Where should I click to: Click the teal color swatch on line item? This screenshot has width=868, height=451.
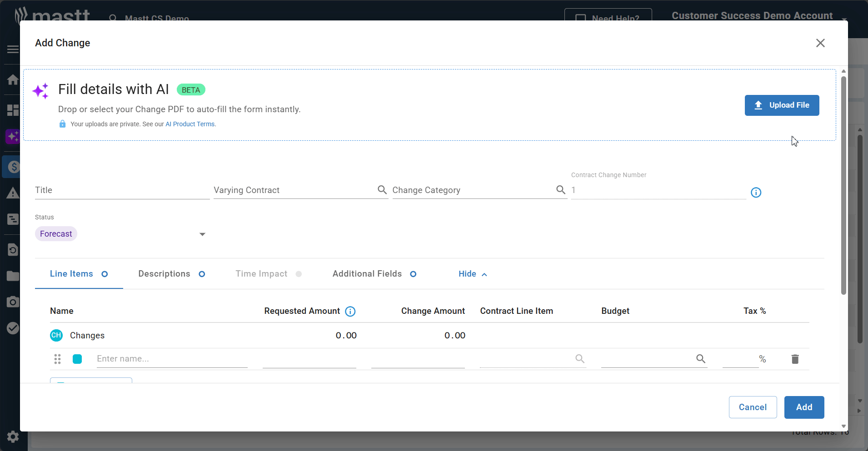(x=77, y=359)
